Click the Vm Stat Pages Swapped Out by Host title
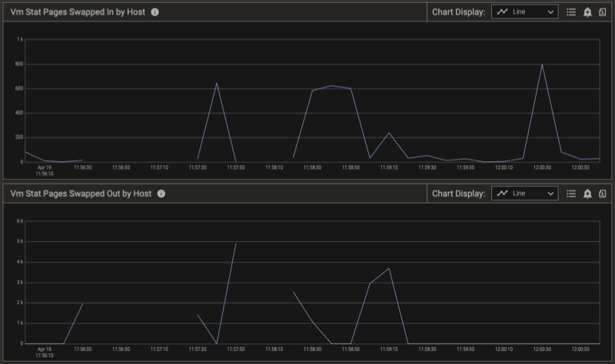This screenshot has width=615, height=364. coord(81,194)
